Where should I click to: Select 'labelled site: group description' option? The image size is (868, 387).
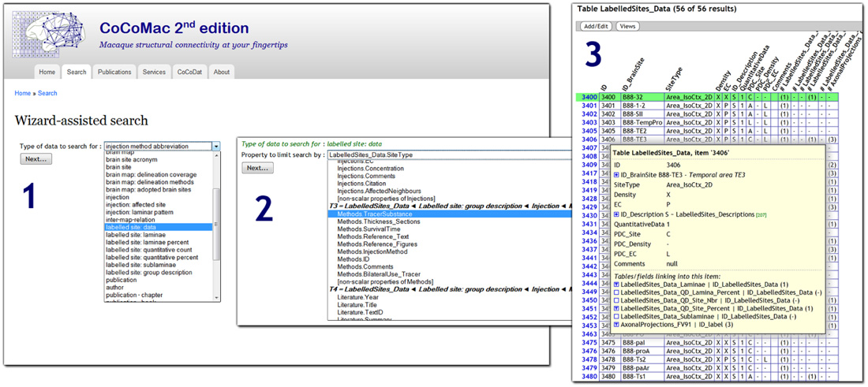pos(149,272)
